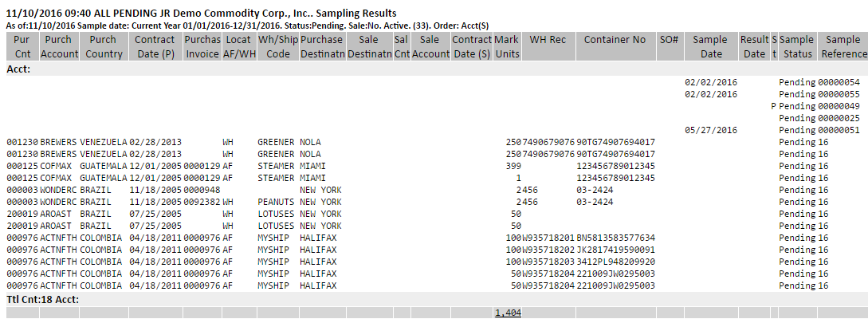Click the Purch Account column header
This screenshot has height=319, width=868.
(x=59, y=47)
